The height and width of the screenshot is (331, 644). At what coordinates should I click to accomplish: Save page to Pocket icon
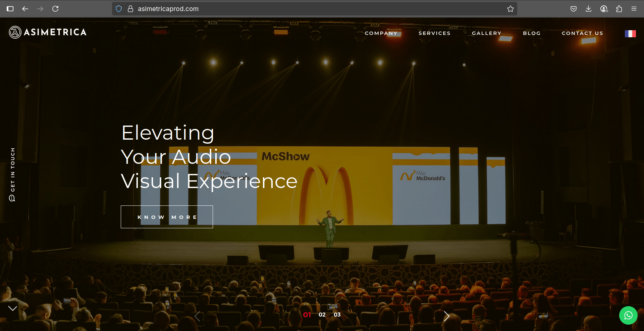pyautogui.click(x=574, y=9)
